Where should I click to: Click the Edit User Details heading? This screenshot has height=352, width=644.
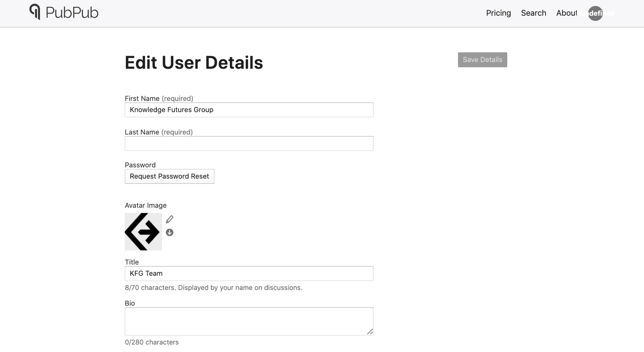pyautogui.click(x=193, y=62)
